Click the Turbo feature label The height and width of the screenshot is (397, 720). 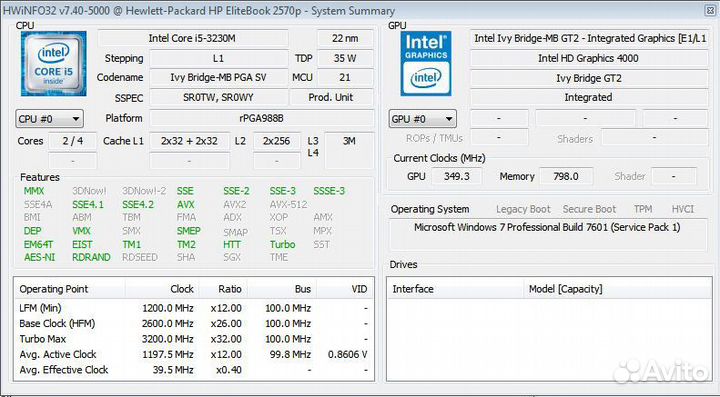[x=282, y=245]
